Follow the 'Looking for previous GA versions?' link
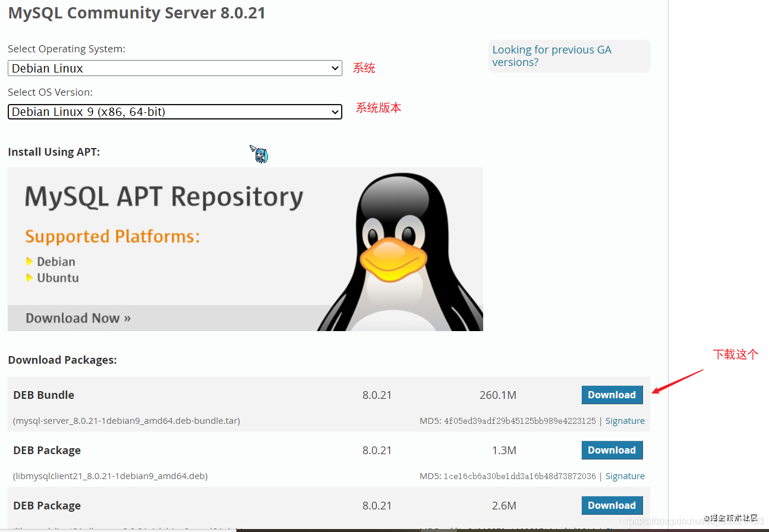 [x=551, y=56]
